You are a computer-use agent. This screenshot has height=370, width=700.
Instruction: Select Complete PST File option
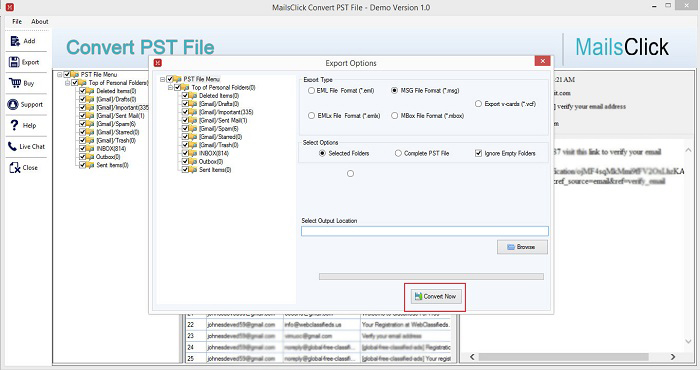(x=398, y=153)
